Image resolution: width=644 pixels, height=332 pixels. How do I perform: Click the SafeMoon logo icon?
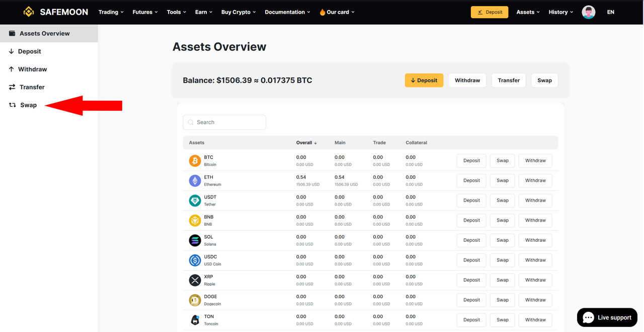pyautogui.click(x=29, y=12)
